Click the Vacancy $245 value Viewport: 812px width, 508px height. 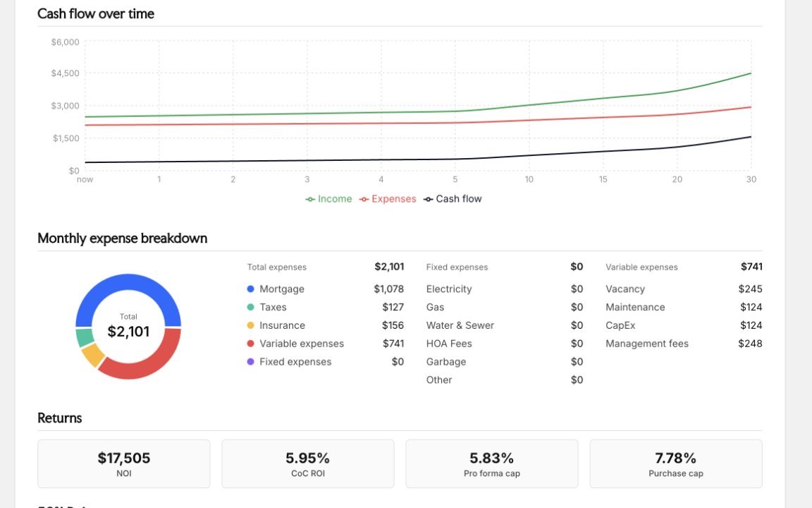(751, 289)
